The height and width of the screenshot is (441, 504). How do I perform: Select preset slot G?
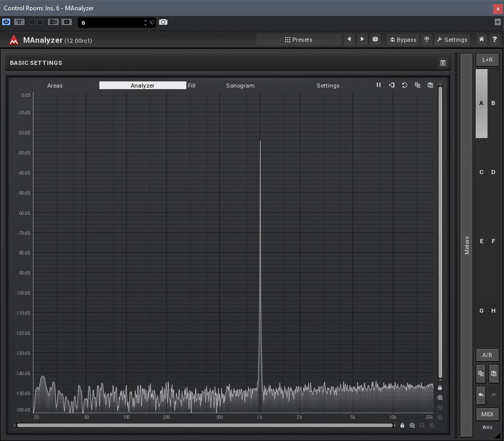(x=481, y=311)
